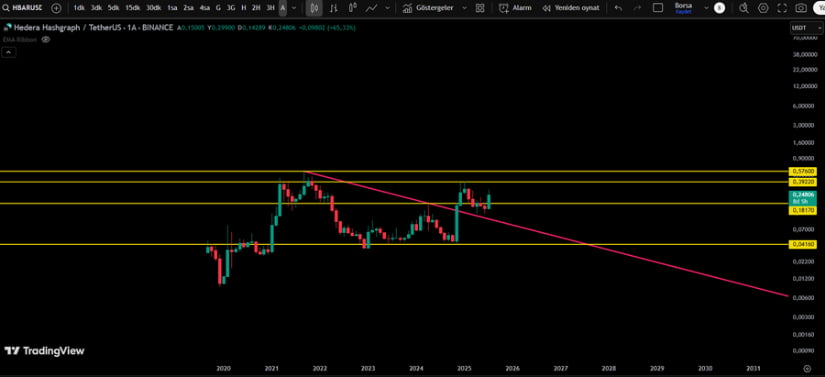Collapse the indicator legend with chevron

coord(8,52)
